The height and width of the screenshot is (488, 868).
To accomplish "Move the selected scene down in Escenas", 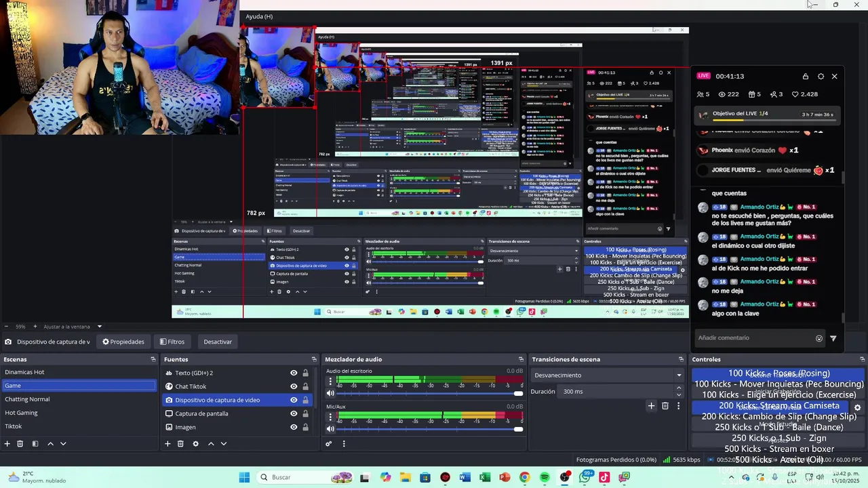I will tap(63, 444).
